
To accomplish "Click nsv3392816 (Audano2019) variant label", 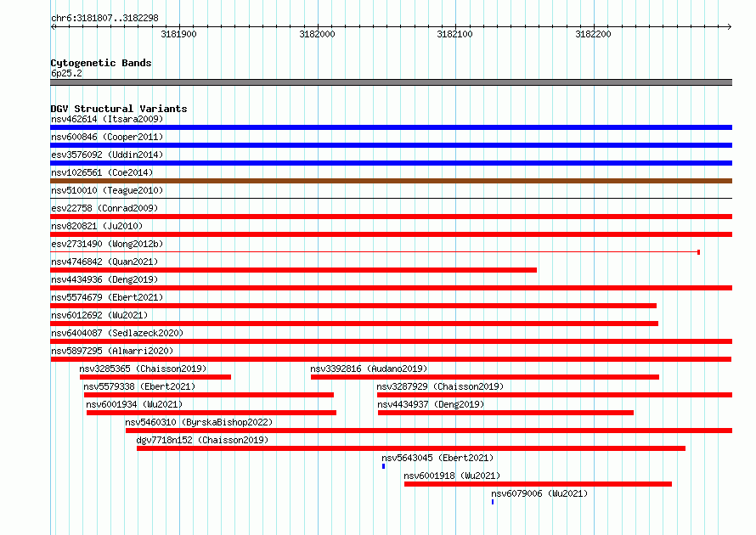I will point(369,369).
